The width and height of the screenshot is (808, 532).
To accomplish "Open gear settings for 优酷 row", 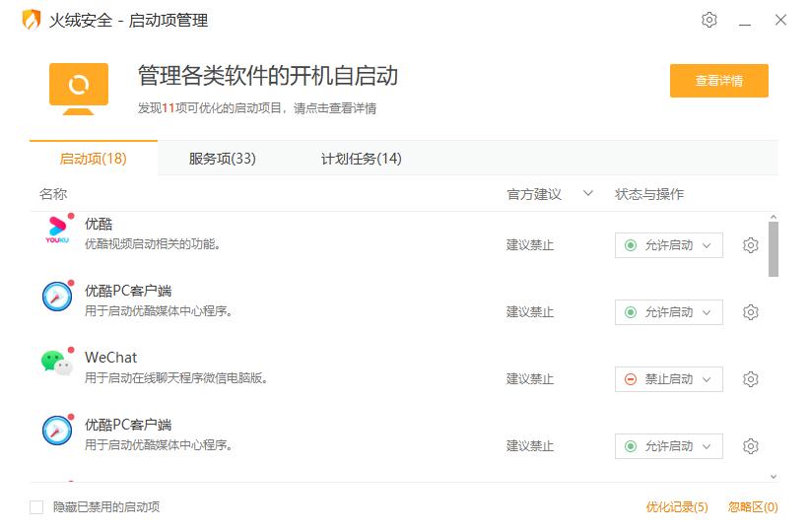I will pos(750,245).
